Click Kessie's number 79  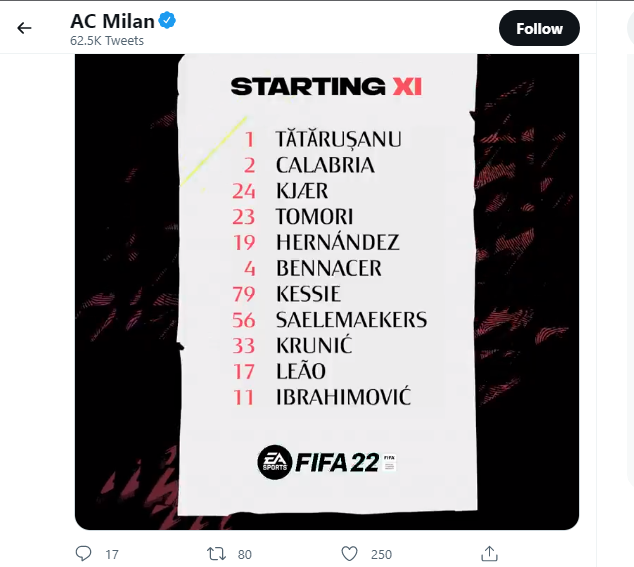click(244, 294)
